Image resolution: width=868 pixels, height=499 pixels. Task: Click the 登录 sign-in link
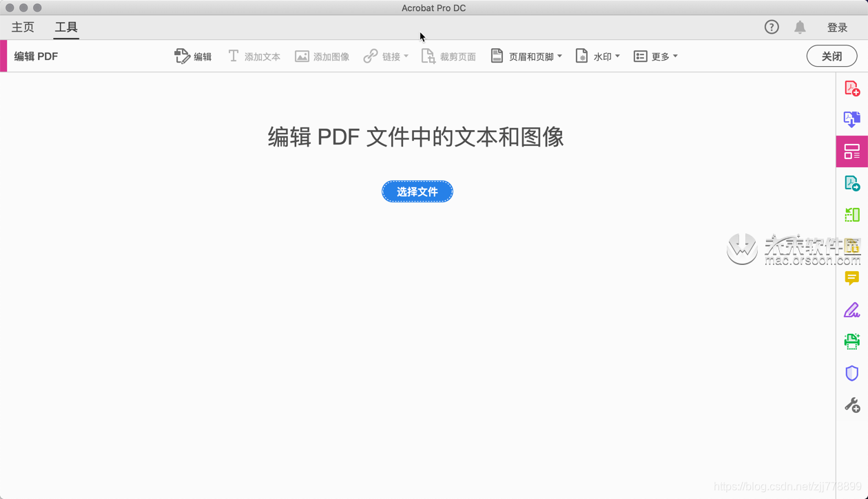click(x=837, y=28)
